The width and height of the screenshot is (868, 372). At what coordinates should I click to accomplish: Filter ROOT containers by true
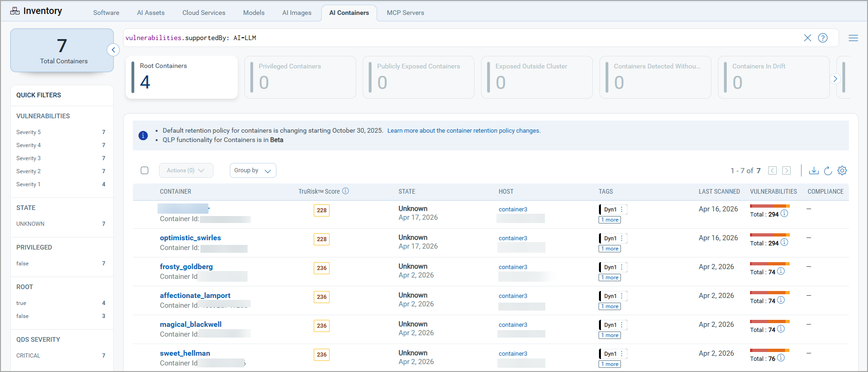61,303
